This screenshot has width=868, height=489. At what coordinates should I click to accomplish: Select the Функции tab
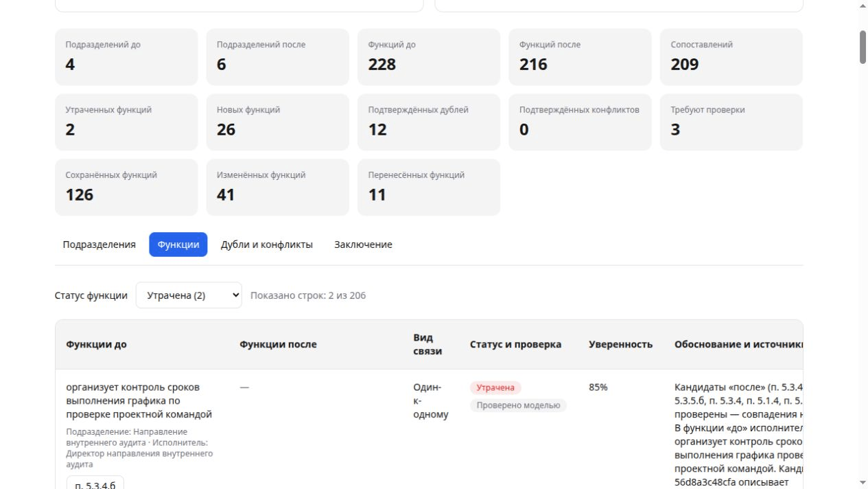178,244
